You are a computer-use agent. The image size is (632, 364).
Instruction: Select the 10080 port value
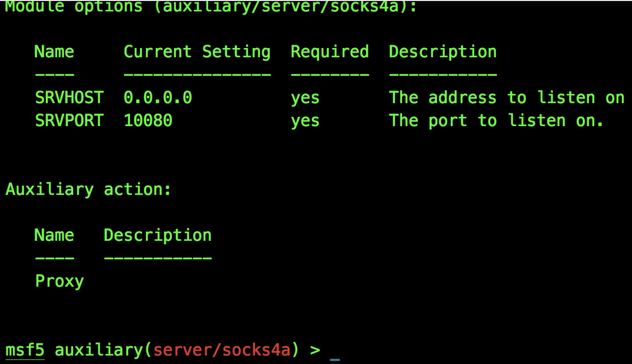click(x=148, y=121)
